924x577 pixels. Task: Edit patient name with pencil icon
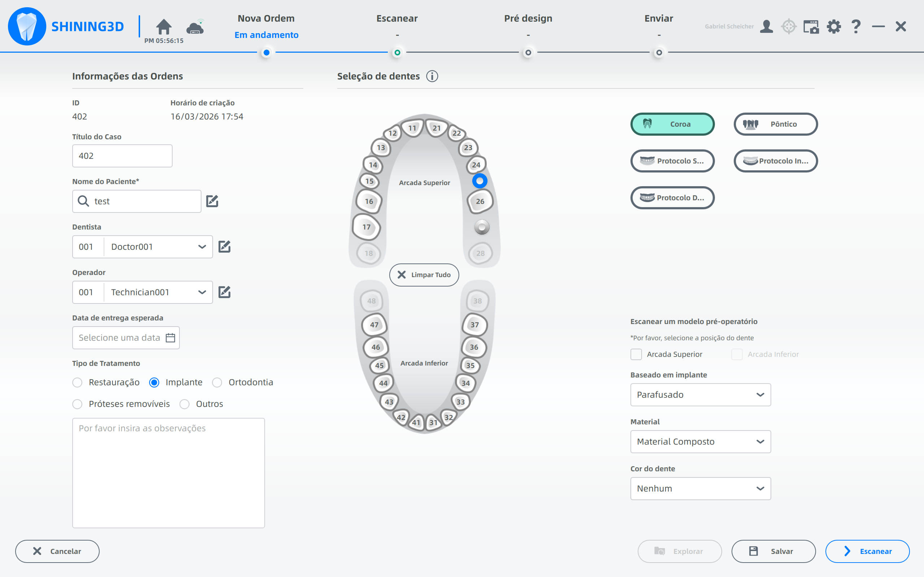click(x=212, y=201)
